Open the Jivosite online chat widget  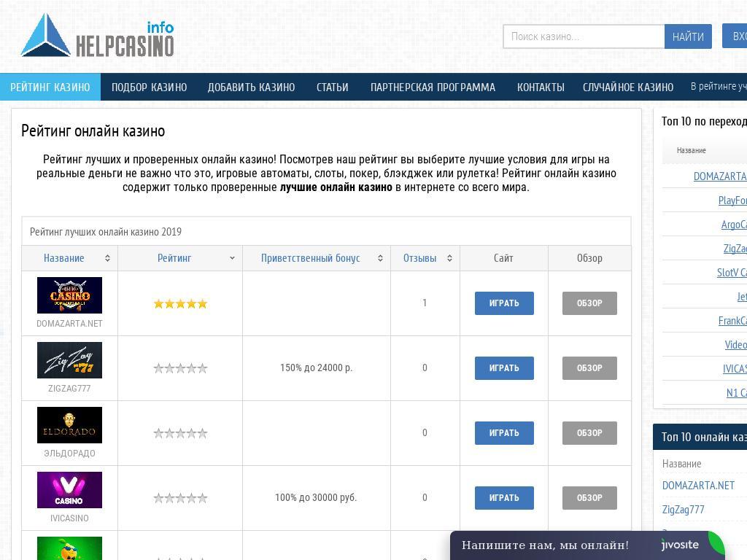pos(587,545)
